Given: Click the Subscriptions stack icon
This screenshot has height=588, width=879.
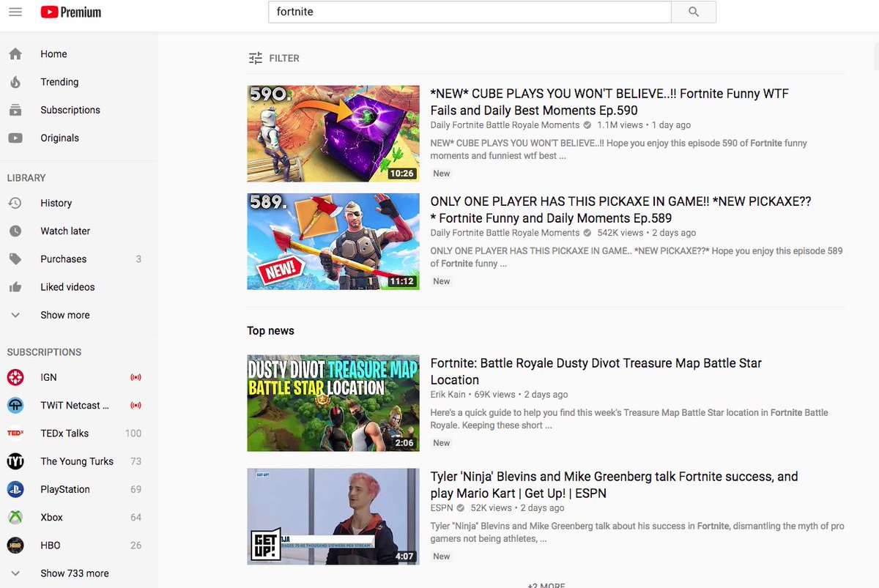Looking at the screenshot, I should pos(15,110).
